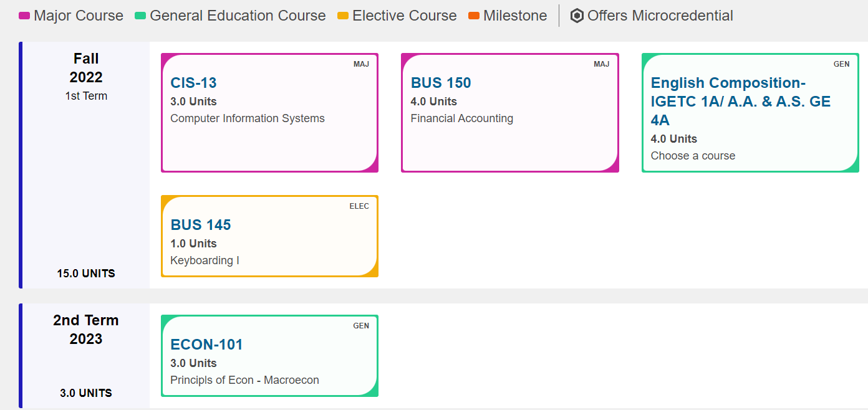The image size is (868, 410).
Task: Select the Fall 2022 term header
Action: click(86, 68)
